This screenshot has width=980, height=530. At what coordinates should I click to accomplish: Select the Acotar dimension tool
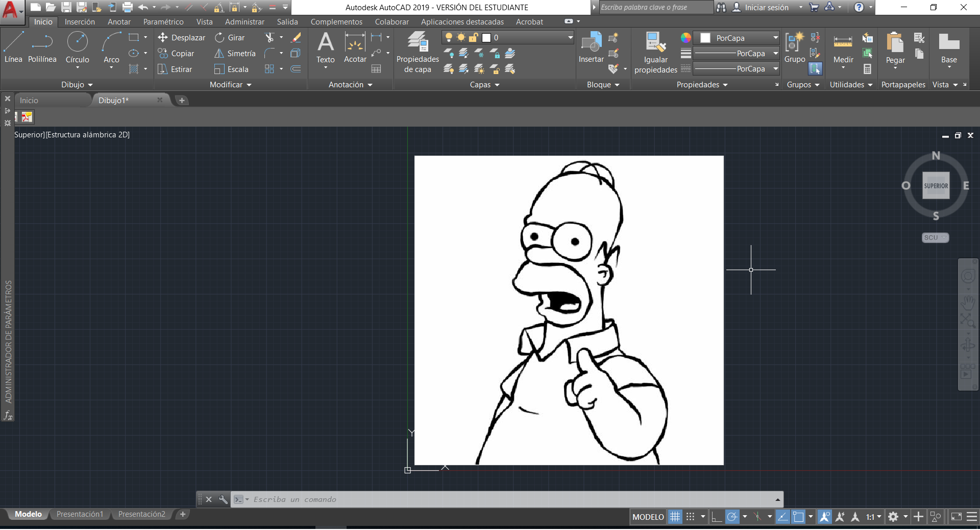pos(355,47)
